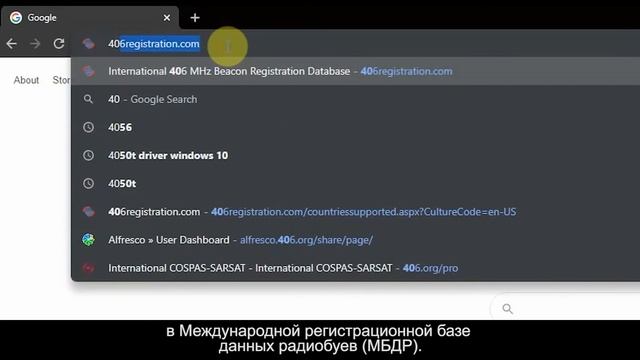Viewport: 640px width, 360px height.
Task: Click the favicon of the countriessupported.aspx suggestion
Action: (x=88, y=211)
